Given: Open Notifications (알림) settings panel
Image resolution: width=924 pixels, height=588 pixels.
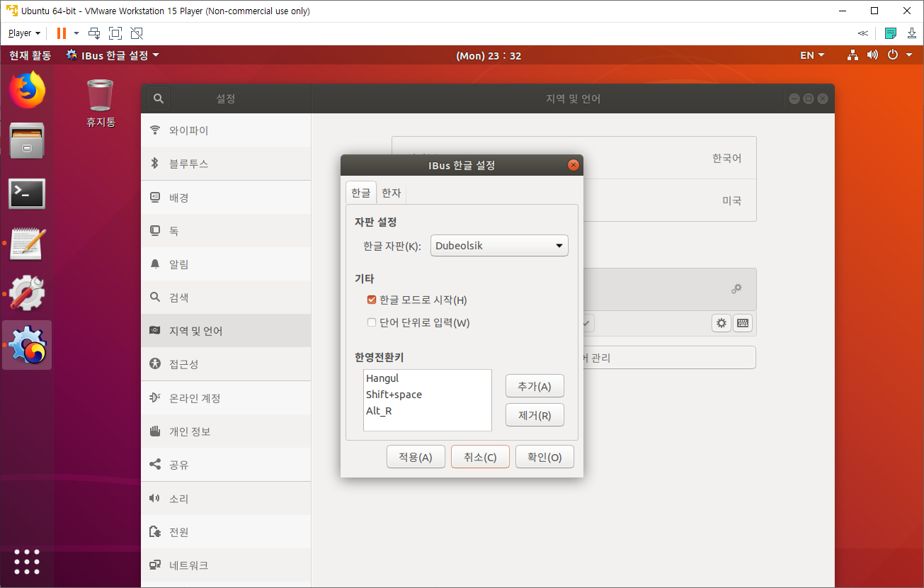Looking at the screenshot, I should [226, 264].
